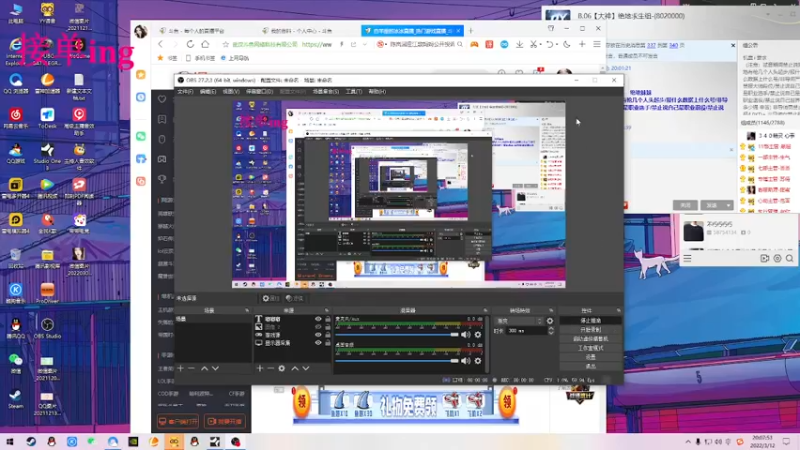800x450 pixels.
Task: Move source up with arrow icon
Action: [x=294, y=368]
